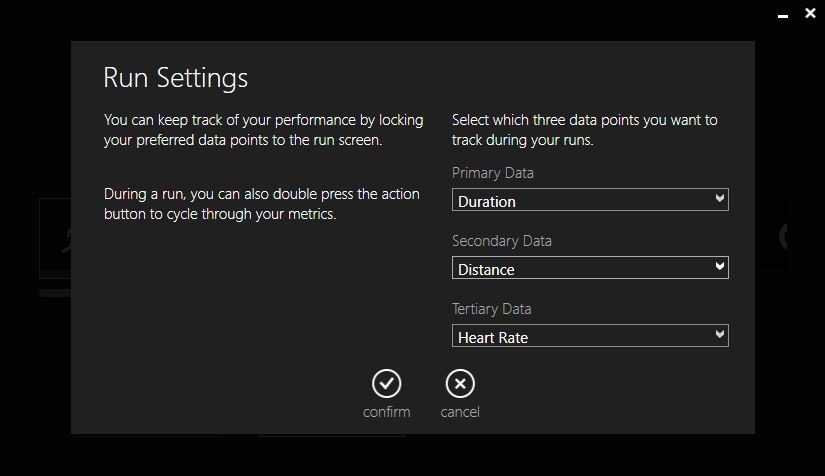
Task: Click the 'cancel' text label
Action: coord(459,412)
